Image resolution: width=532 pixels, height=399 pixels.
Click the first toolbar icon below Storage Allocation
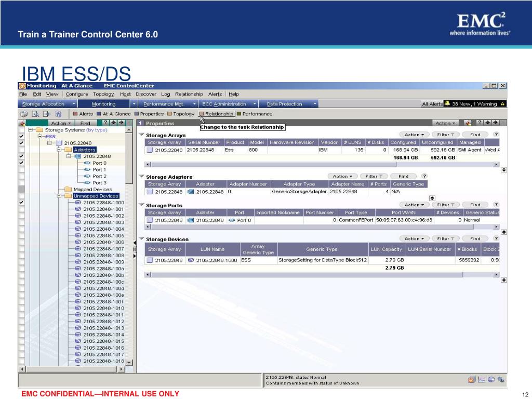coord(24,114)
